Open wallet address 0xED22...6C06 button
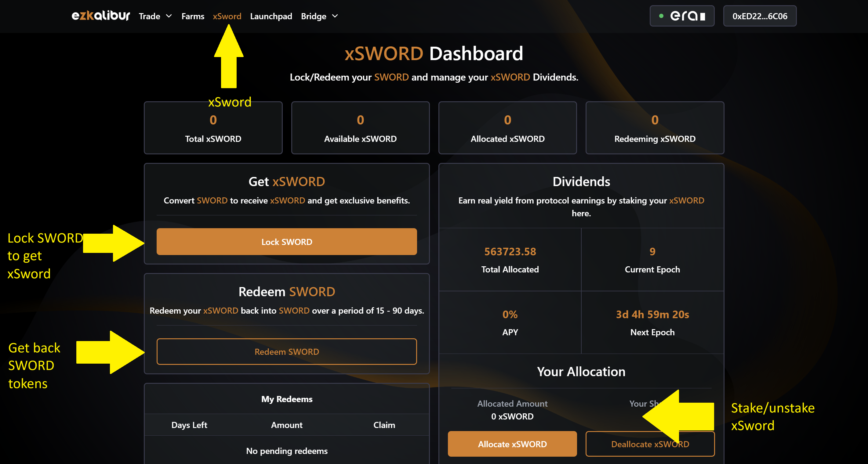This screenshot has height=464, width=868. 760,16
